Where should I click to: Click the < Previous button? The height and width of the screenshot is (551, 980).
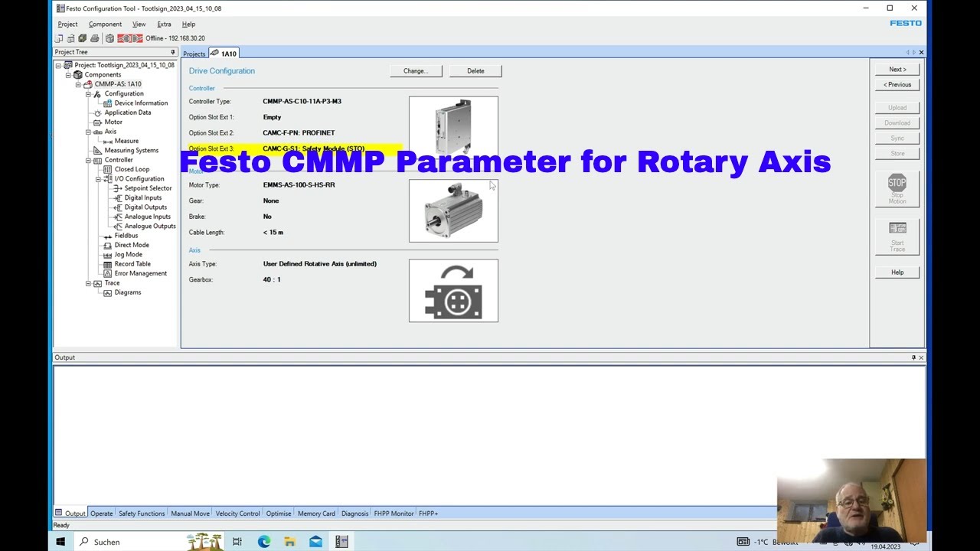(x=897, y=85)
